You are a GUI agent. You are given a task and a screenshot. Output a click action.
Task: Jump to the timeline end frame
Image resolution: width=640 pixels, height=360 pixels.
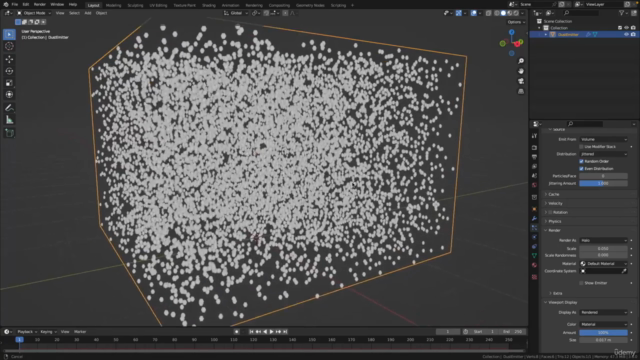pos(285,332)
